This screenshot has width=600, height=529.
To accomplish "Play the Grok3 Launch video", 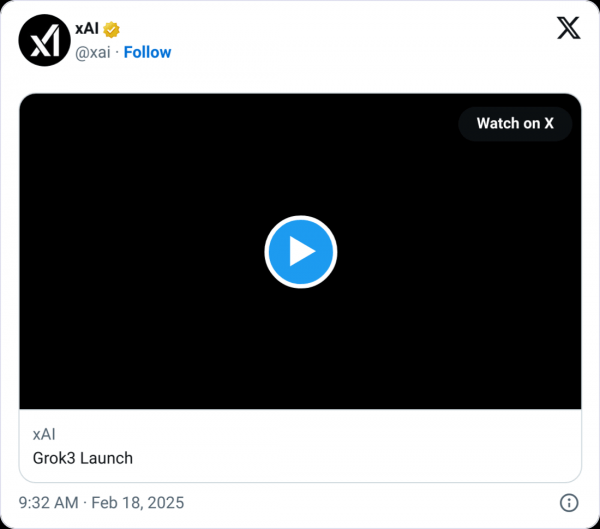I will point(300,251).
